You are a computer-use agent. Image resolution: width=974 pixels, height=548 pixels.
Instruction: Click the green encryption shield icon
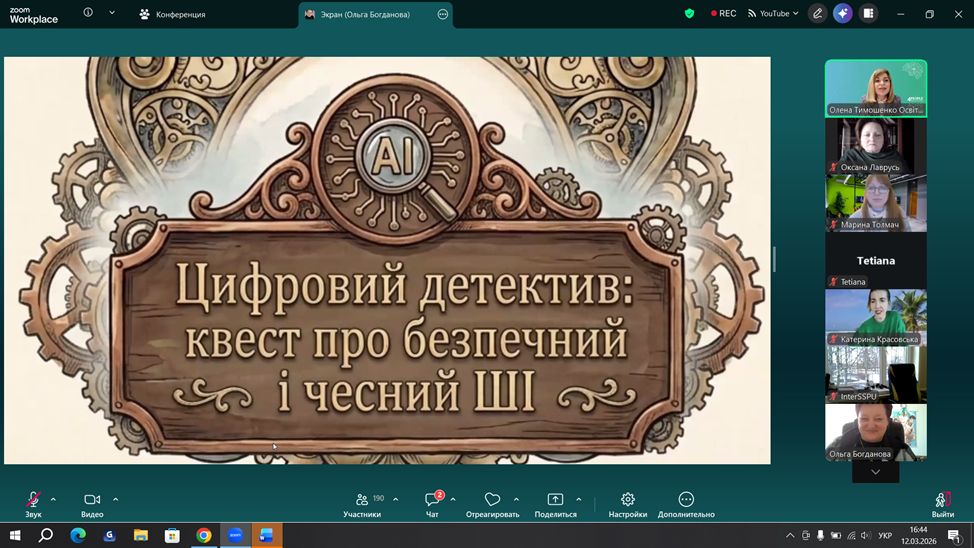[689, 14]
